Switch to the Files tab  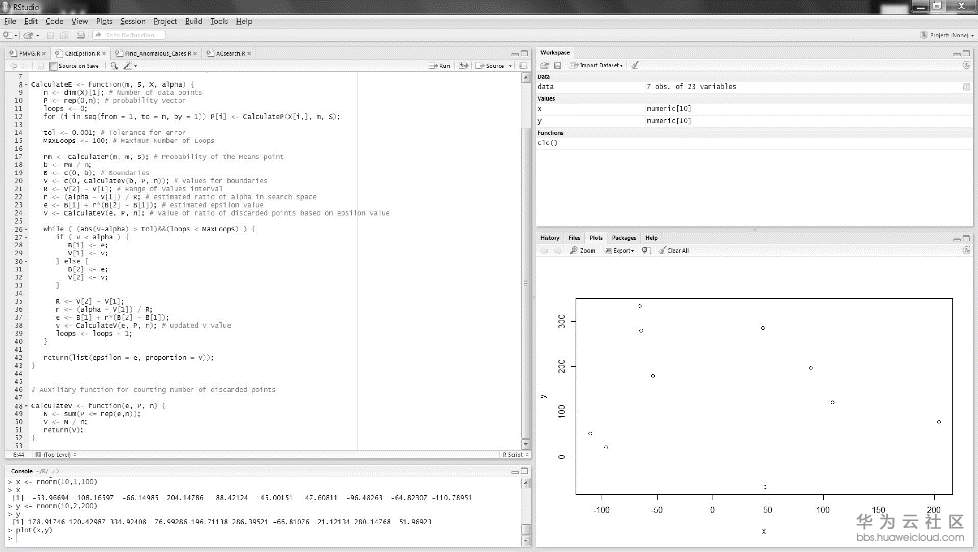pos(574,238)
